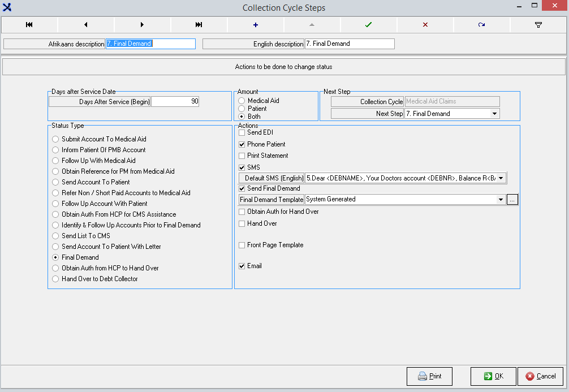Refresh data using the navigator refresh icon
Viewport: 569px width, 392px height.
click(482, 25)
